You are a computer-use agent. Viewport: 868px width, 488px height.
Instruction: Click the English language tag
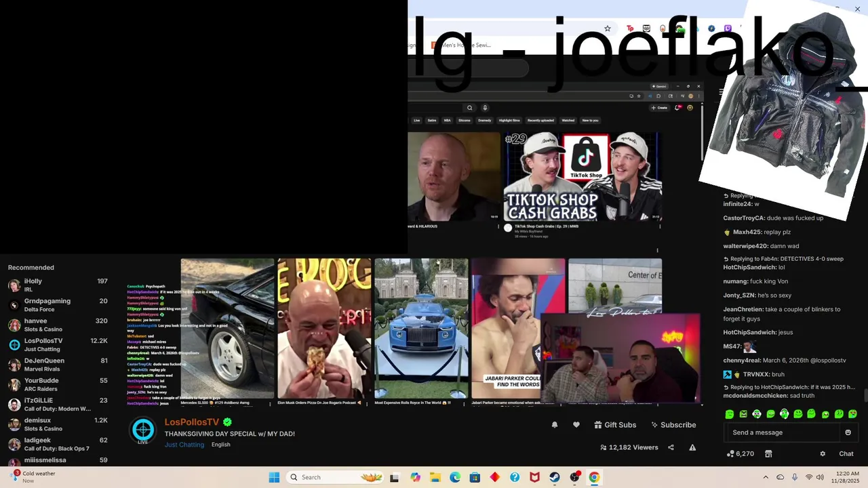tap(221, 445)
